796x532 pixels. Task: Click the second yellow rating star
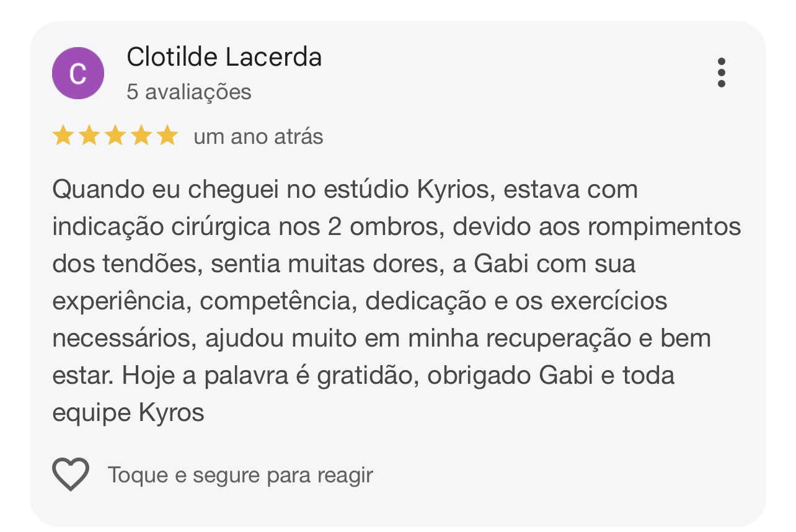click(x=89, y=136)
